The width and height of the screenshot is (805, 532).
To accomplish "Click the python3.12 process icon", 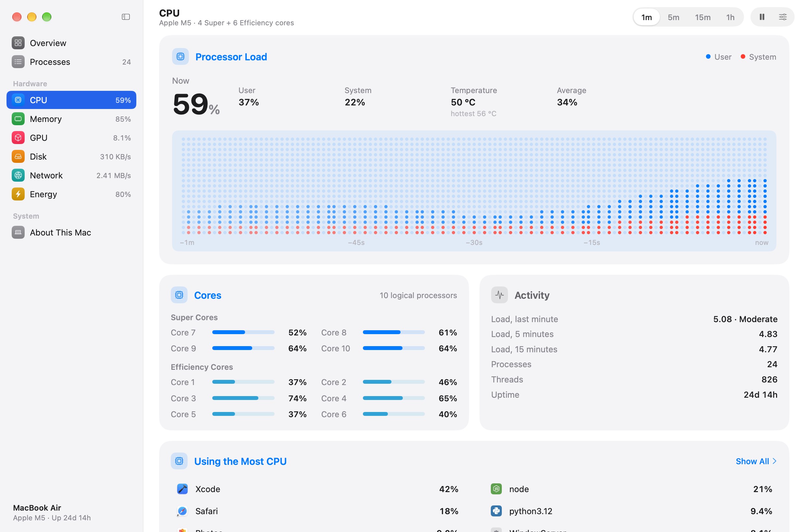I will click(496, 511).
